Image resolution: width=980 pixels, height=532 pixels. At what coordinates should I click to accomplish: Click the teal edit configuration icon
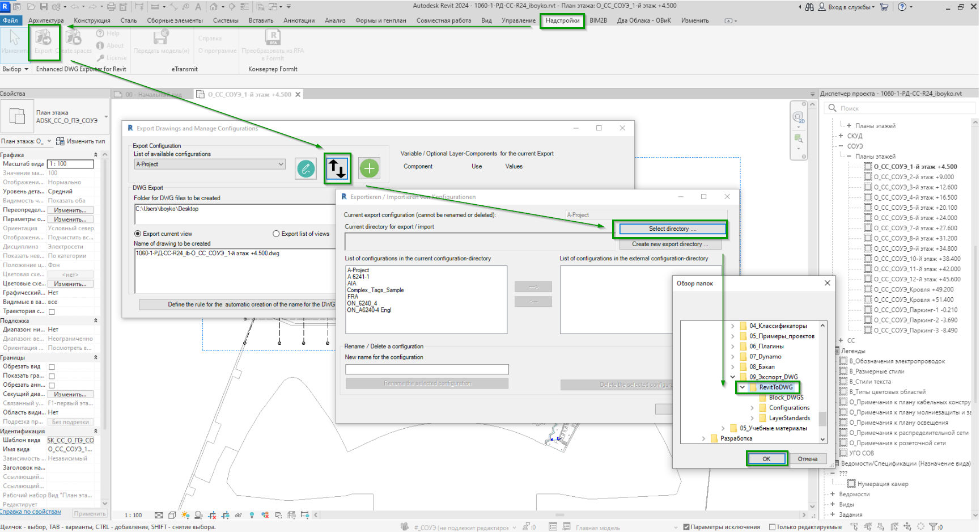306,168
